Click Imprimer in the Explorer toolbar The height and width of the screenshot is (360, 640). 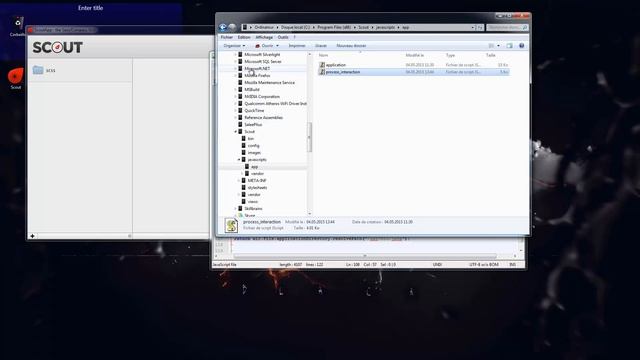point(297,46)
